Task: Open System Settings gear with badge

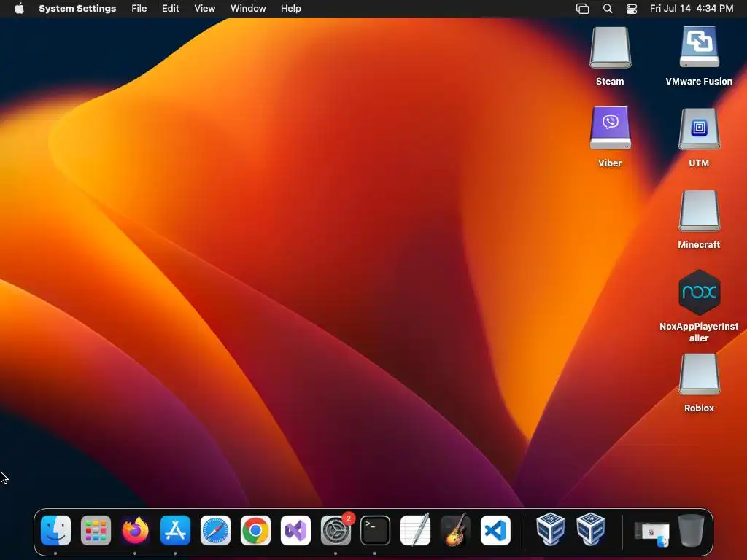Action: point(336,531)
